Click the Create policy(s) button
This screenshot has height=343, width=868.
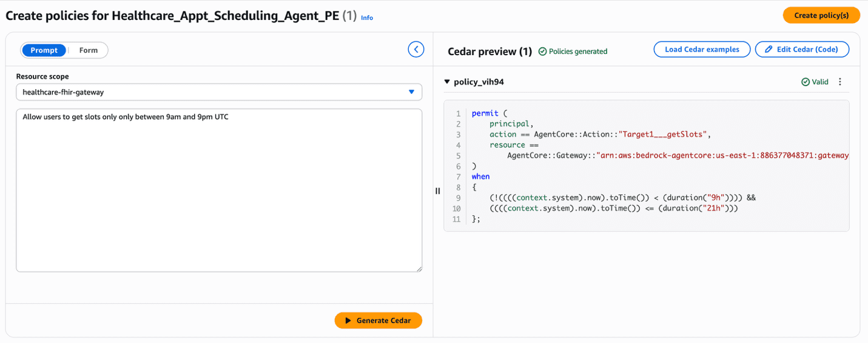(x=821, y=15)
